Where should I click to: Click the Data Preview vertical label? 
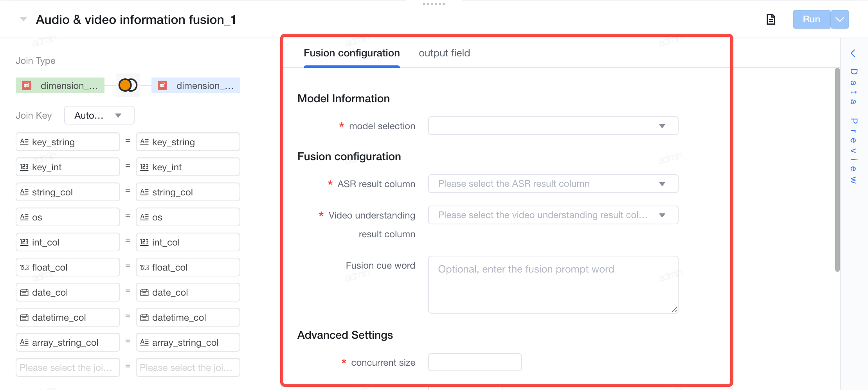tap(853, 126)
